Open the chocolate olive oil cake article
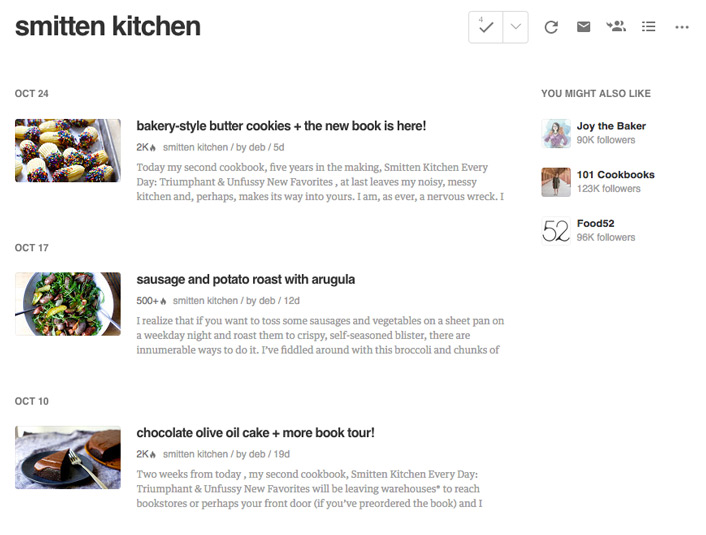Viewport: 706px width, 535px height. click(x=255, y=433)
